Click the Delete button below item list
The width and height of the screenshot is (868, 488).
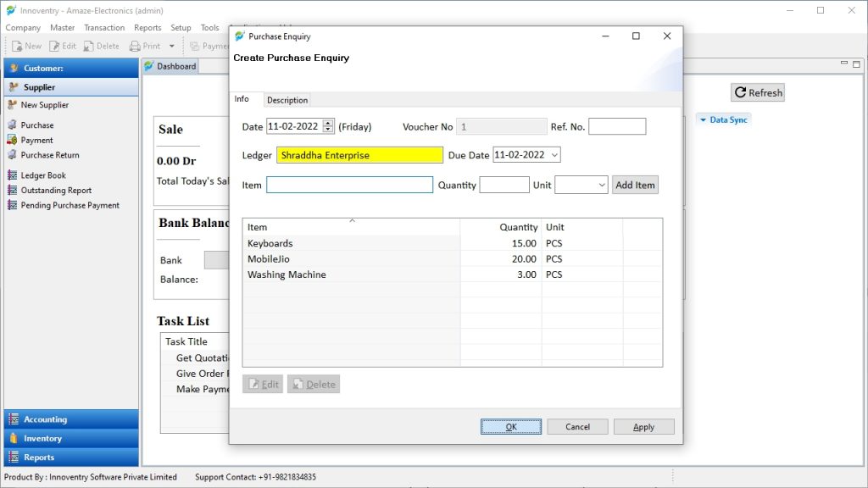click(314, 384)
